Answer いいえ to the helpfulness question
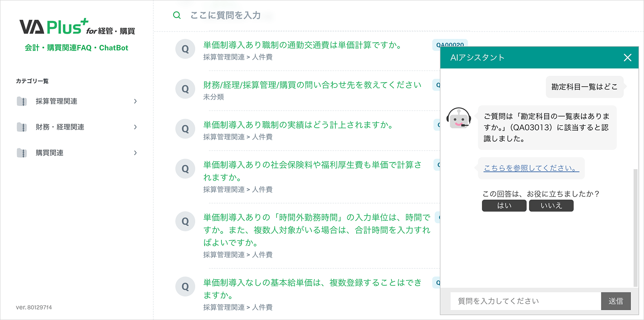Screen dimensions: 644x320 tap(551, 206)
